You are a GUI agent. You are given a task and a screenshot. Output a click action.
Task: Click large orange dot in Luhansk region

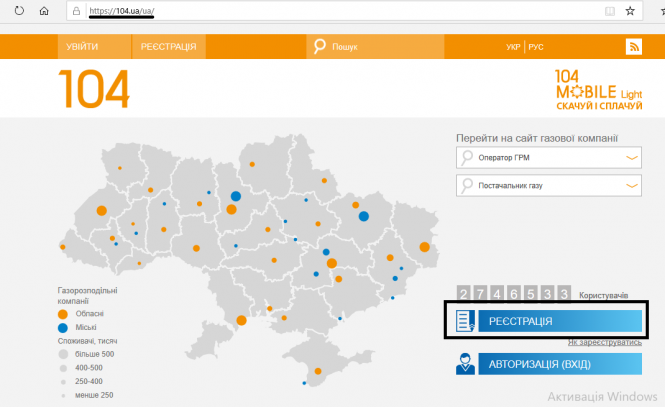(425, 247)
